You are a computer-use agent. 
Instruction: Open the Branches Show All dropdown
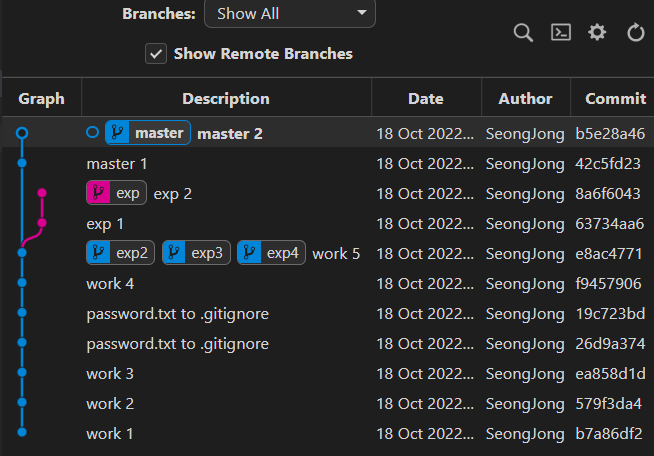[290, 14]
